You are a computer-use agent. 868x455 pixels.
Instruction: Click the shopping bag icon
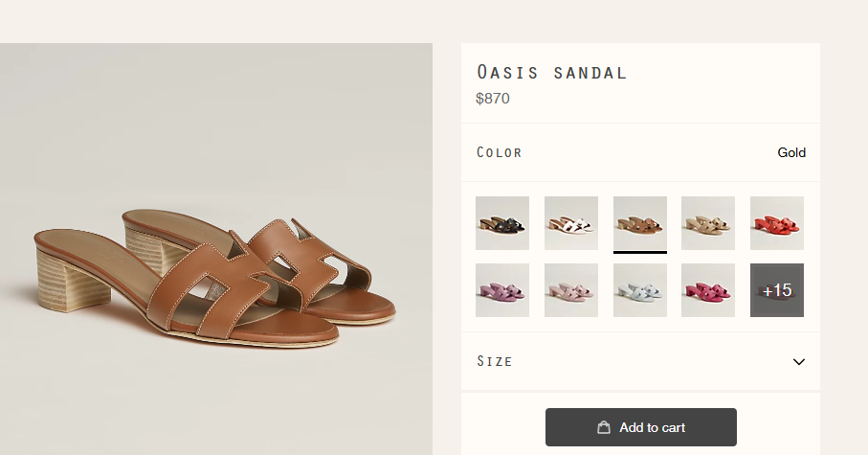(604, 427)
